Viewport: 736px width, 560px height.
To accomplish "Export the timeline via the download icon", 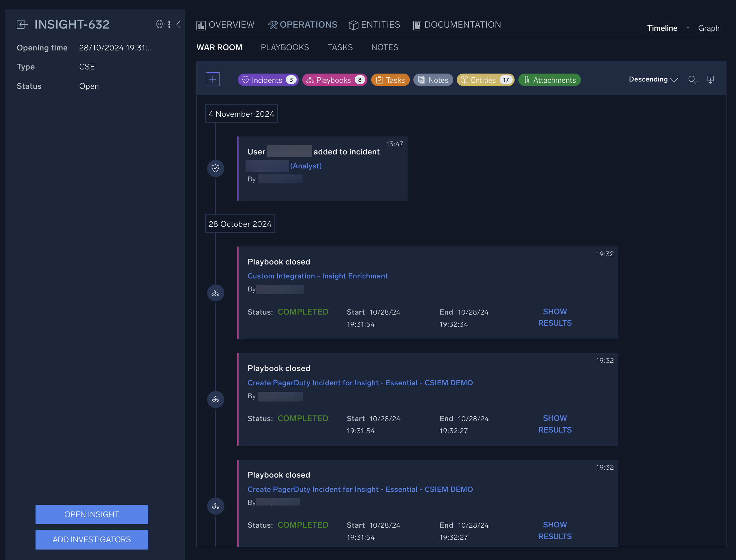I will [711, 80].
